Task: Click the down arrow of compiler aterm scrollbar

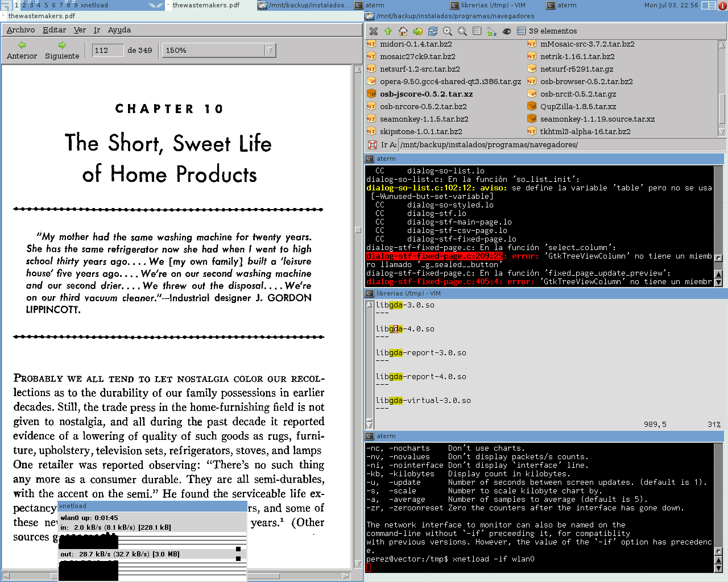Action: pyautogui.click(x=718, y=282)
